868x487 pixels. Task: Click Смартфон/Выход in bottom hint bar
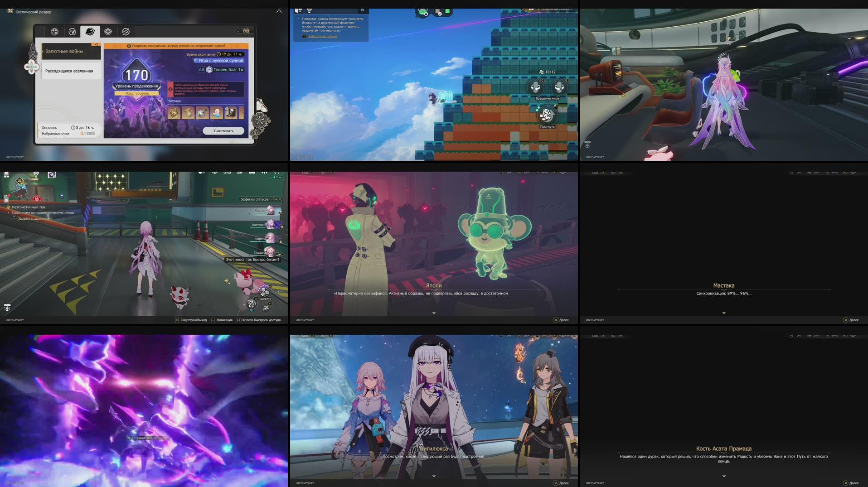click(x=191, y=320)
